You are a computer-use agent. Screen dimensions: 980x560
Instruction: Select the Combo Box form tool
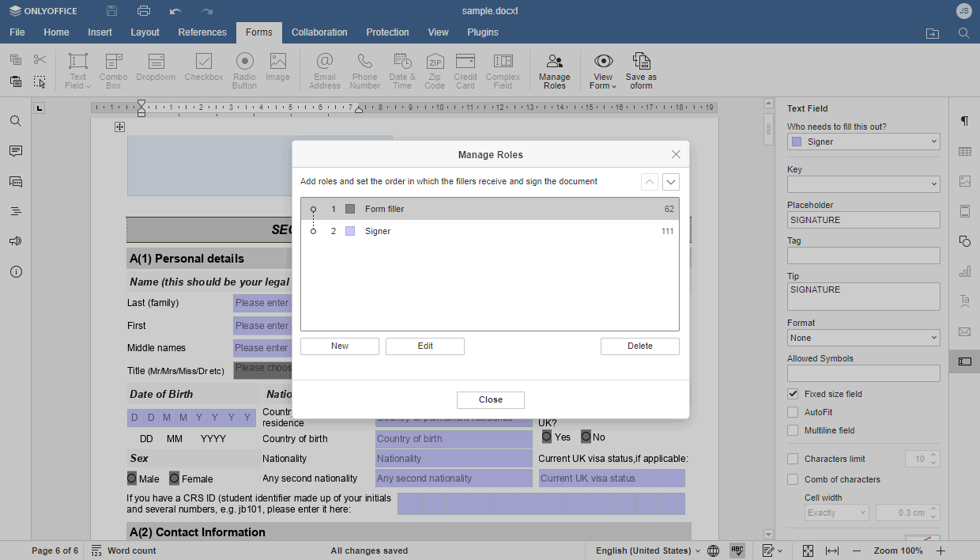tap(113, 70)
